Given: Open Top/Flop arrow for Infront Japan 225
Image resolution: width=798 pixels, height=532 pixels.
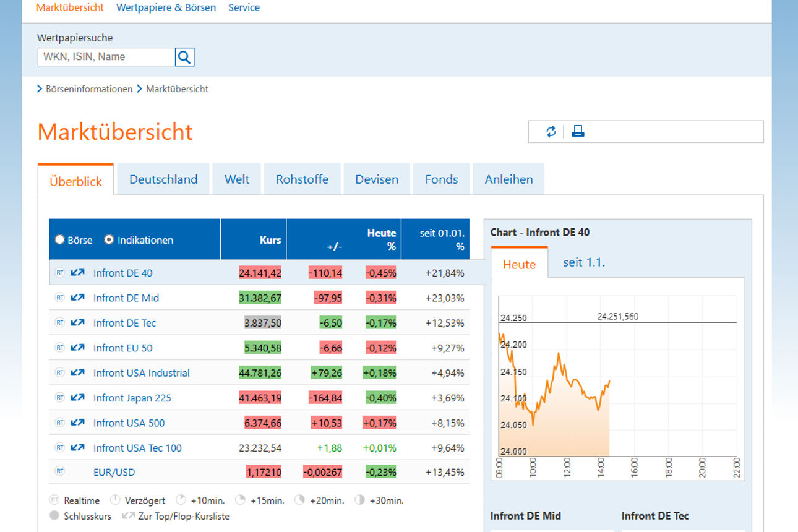Looking at the screenshot, I should pos(77,398).
